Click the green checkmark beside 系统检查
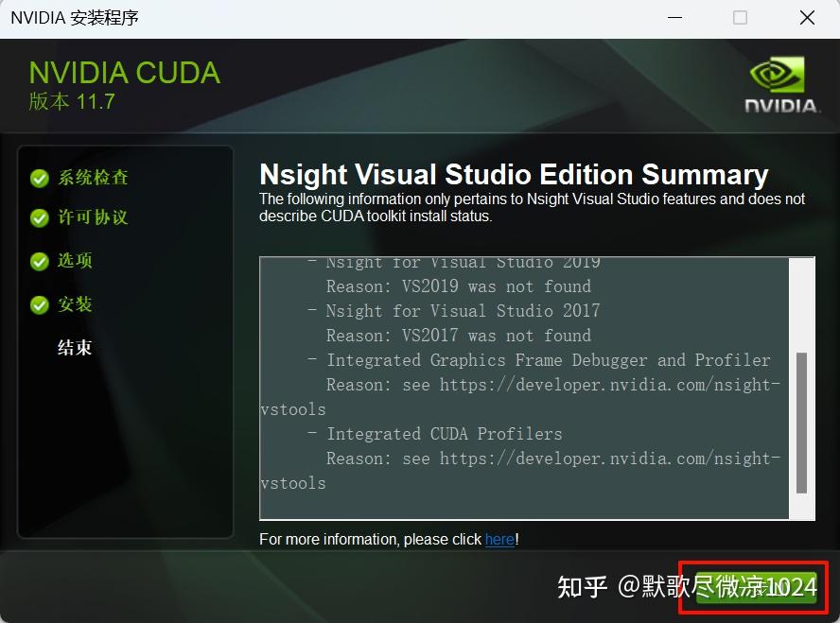The image size is (840, 623). pyautogui.click(x=39, y=177)
